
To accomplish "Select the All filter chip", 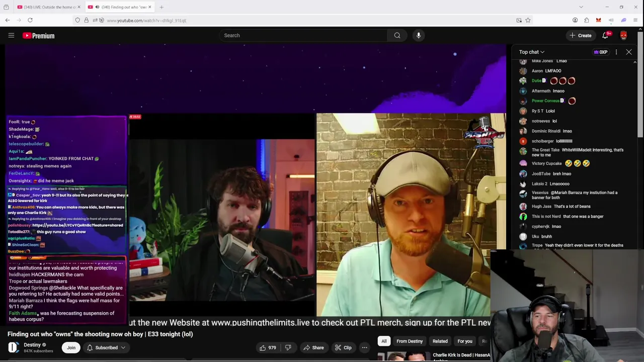I will click(384, 341).
